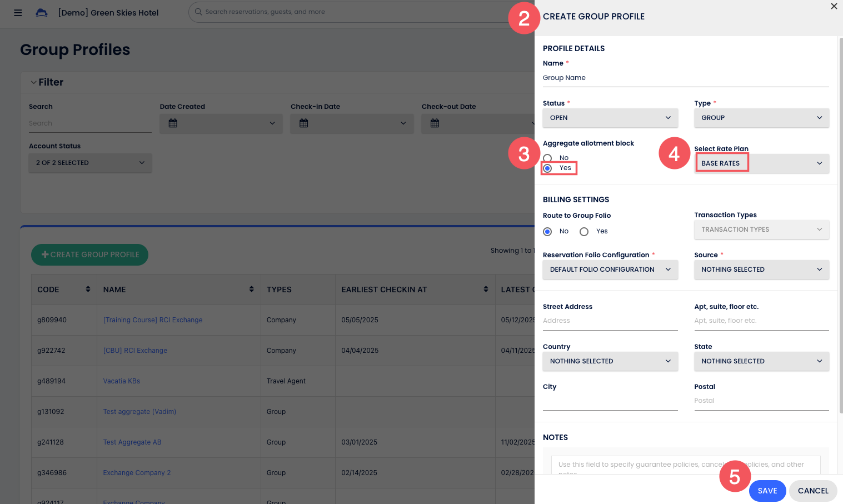Image resolution: width=843 pixels, height=504 pixels.
Task: Close the Create Group Profile panel
Action: (x=834, y=7)
